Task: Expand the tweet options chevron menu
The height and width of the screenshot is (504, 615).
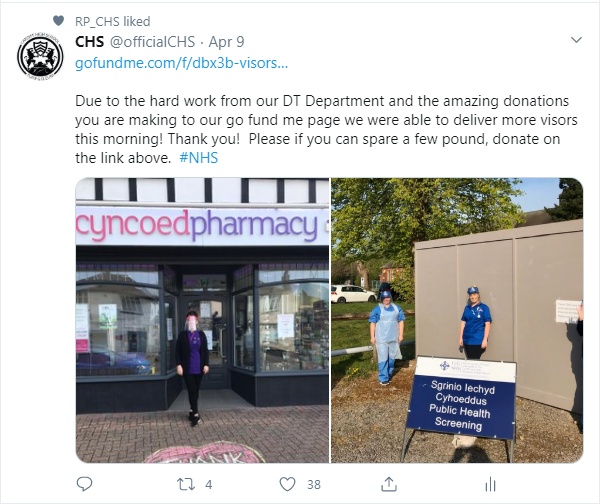Action: point(576,40)
